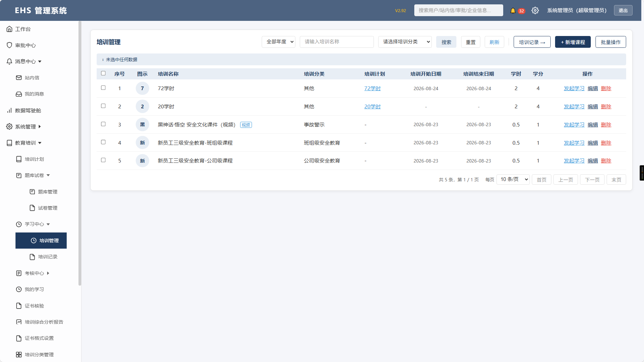Go to 审批中心 menu item
644x362 pixels.
point(26,45)
